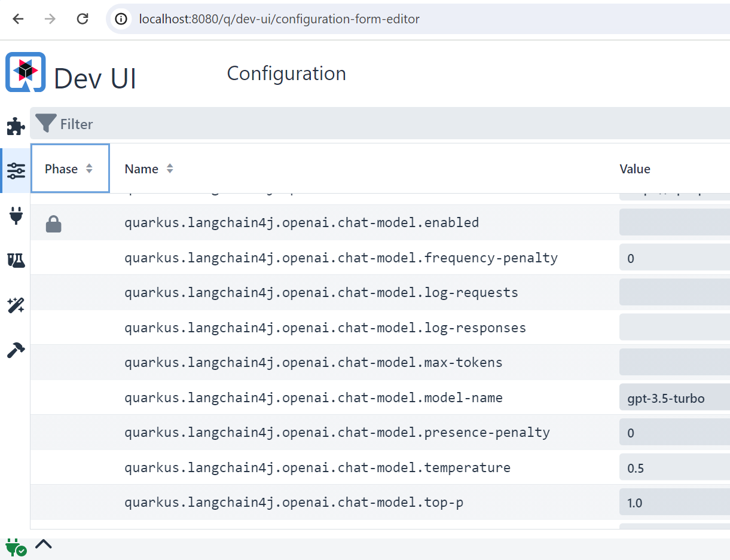Screen dimensions: 730x560
Task: Click lock icon beside chat-model.enabled
Action: click(54, 224)
